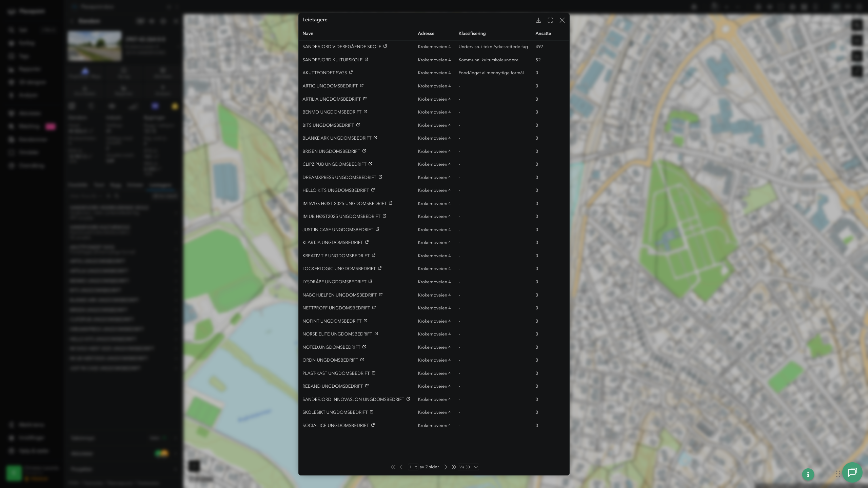Open external link for NABOHJELPEN UNGDOMSBEDRIFT

click(381, 295)
